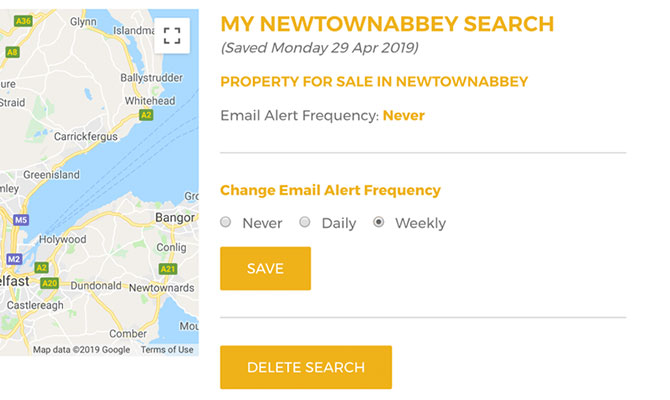This screenshot has height=400, width=670.
Task: Click the Holywood label on the map
Action: coord(62,240)
